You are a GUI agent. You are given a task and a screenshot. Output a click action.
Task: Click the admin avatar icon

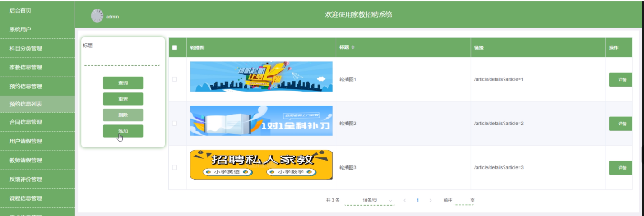click(x=97, y=16)
